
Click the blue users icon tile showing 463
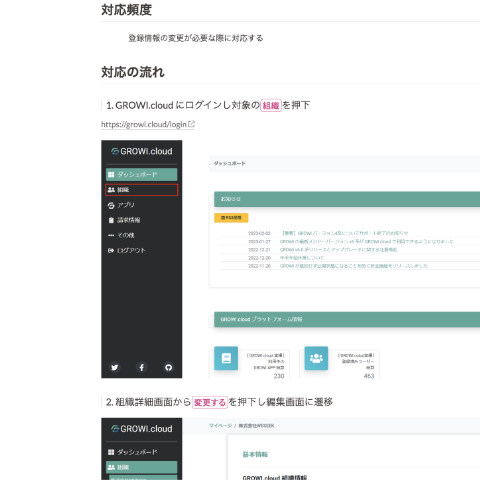click(x=316, y=358)
